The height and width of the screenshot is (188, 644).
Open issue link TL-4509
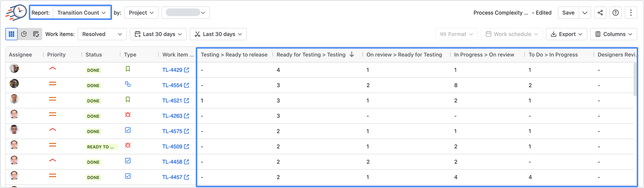tap(172, 147)
